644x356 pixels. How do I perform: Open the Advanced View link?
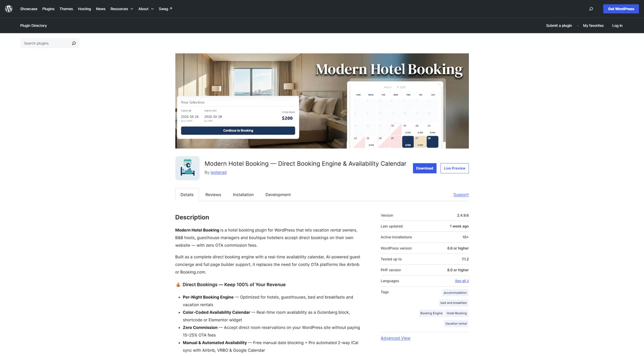pos(396,338)
